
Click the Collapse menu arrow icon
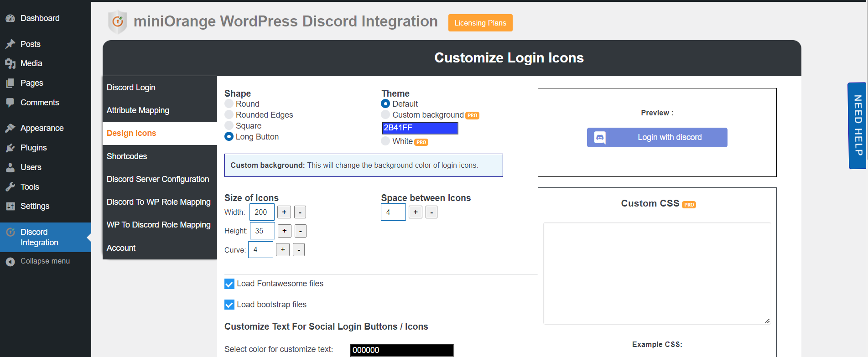click(10, 262)
